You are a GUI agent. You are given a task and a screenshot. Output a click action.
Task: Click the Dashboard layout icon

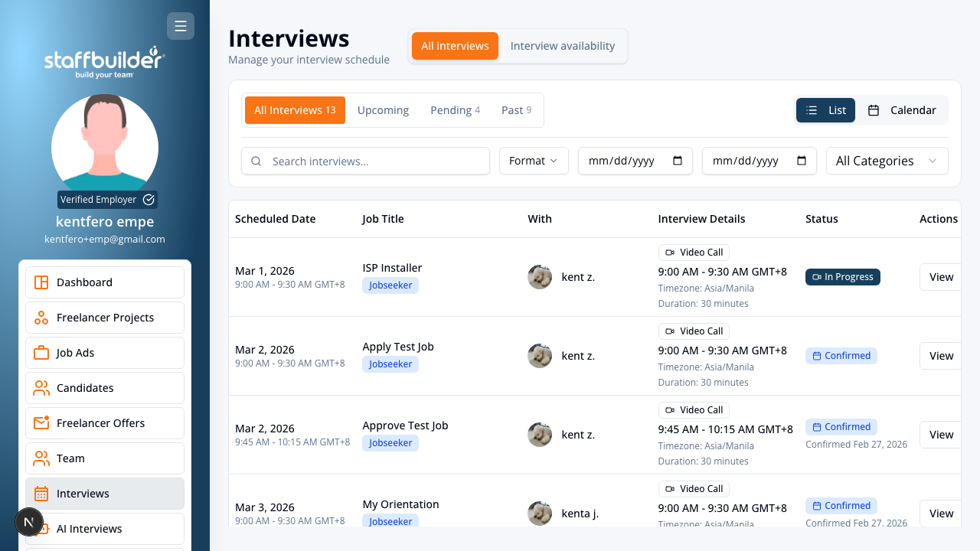click(x=41, y=282)
